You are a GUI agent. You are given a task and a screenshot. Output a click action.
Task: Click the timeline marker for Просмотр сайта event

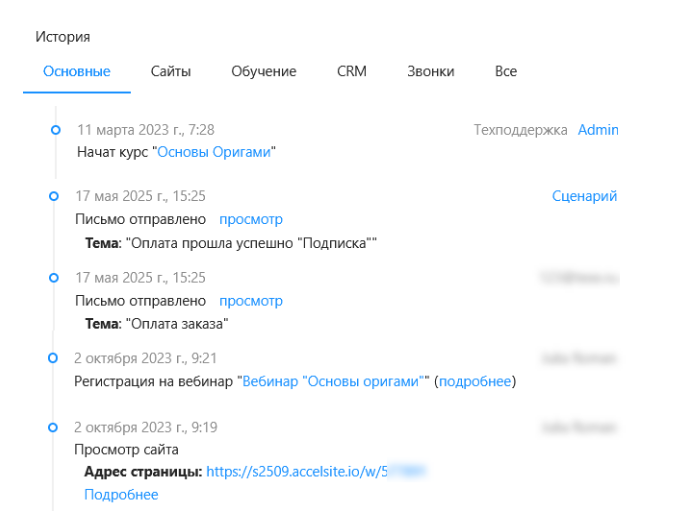pos(54,427)
